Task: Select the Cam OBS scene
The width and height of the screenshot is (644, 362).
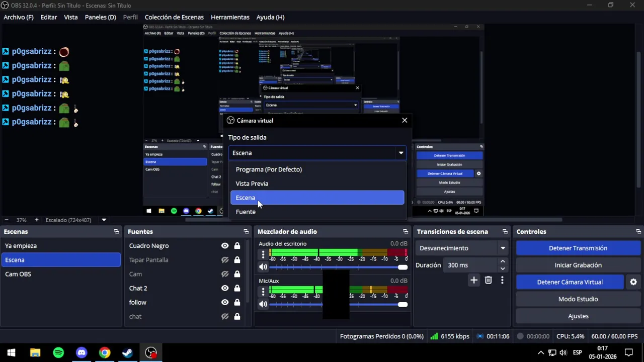Action: point(61,274)
